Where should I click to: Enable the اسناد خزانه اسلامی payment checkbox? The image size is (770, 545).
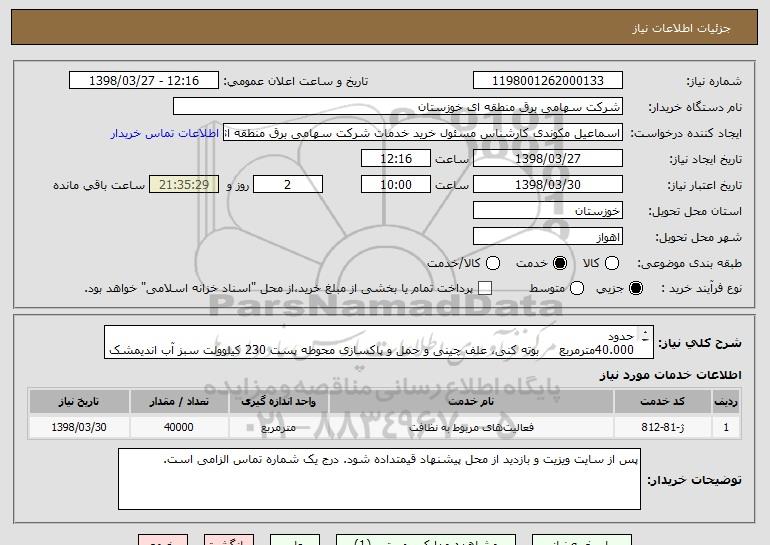pyautogui.click(x=486, y=289)
